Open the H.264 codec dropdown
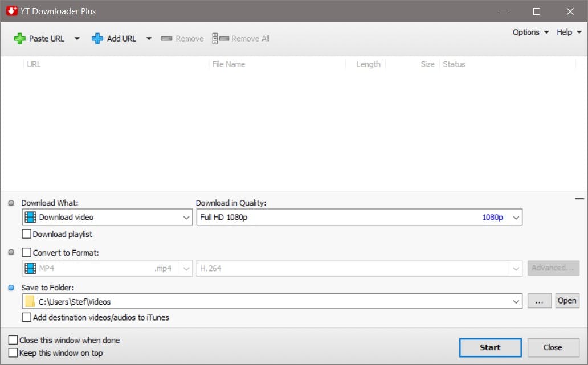This screenshot has width=588, height=365. [515, 268]
